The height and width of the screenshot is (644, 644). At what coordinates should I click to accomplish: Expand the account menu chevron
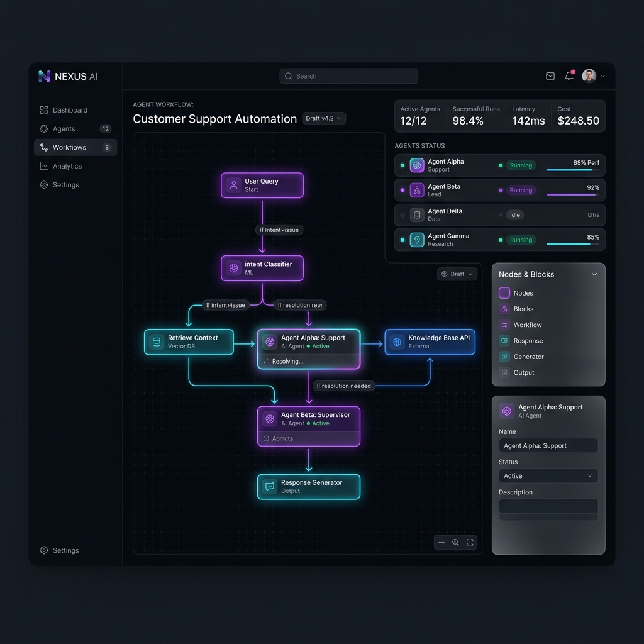pyautogui.click(x=603, y=76)
